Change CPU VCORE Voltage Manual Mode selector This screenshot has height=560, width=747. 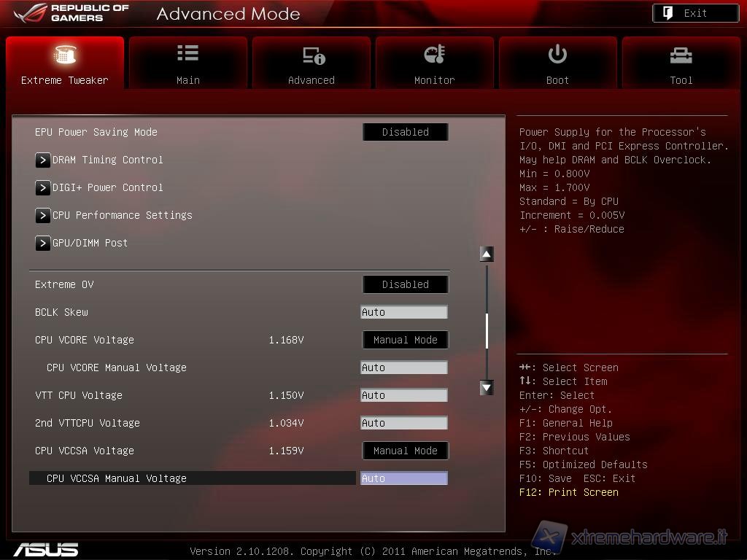point(405,340)
